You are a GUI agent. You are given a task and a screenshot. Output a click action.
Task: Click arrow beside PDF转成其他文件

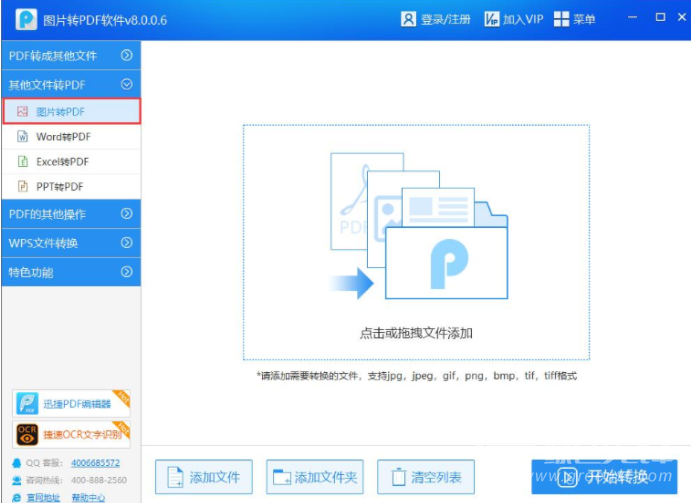pos(126,55)
